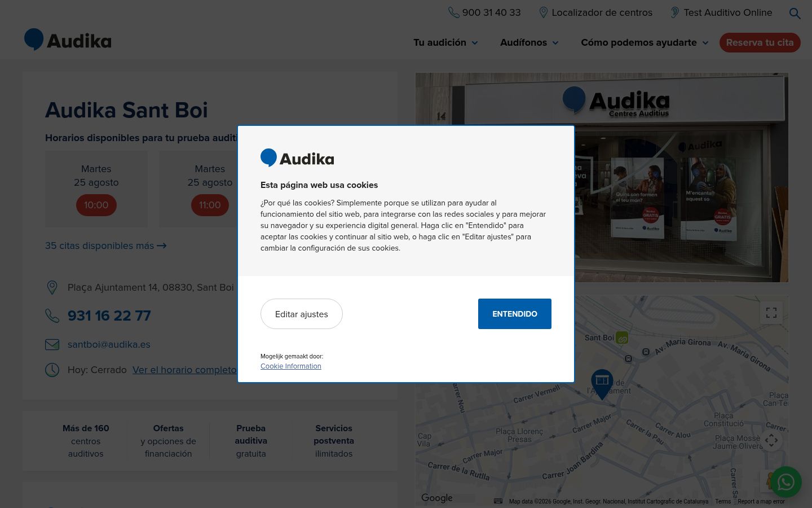
Task: Click the phone icon beside 900 31 40 33
Action: (x=453, y=12)
